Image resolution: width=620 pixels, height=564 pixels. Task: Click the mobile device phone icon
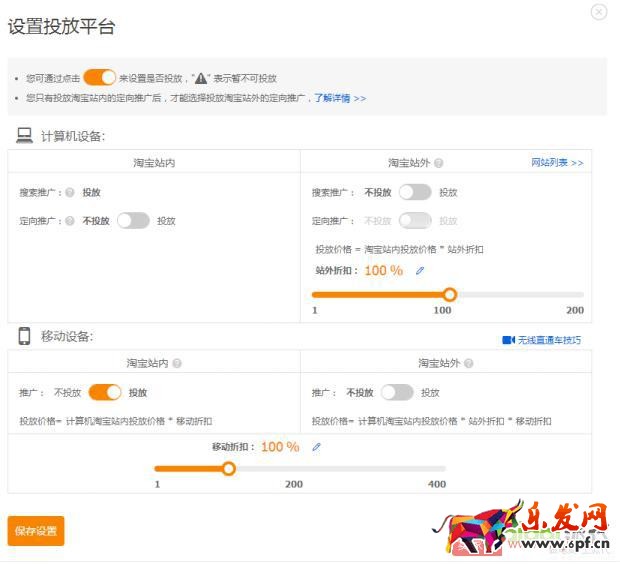[25, 336]
